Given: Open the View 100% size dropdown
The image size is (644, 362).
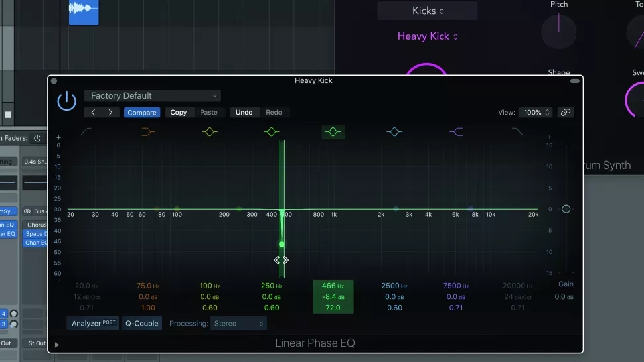Looking at the screenshot, I should [535, 113].
